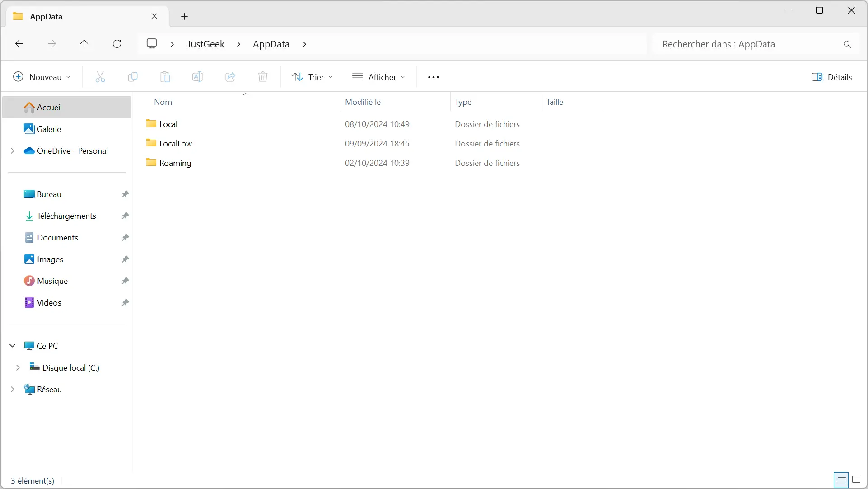Screen dimensions: 868x489
Task: Expand the OneDrive - Personal tree node
Action: click(x=13, y=151)
